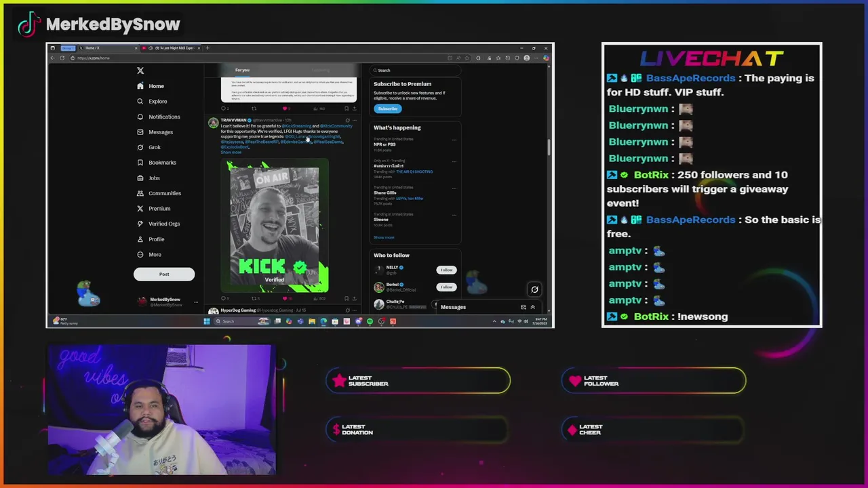
Task: Toggle like heart under the Kick Verified image
Action: 285,298
